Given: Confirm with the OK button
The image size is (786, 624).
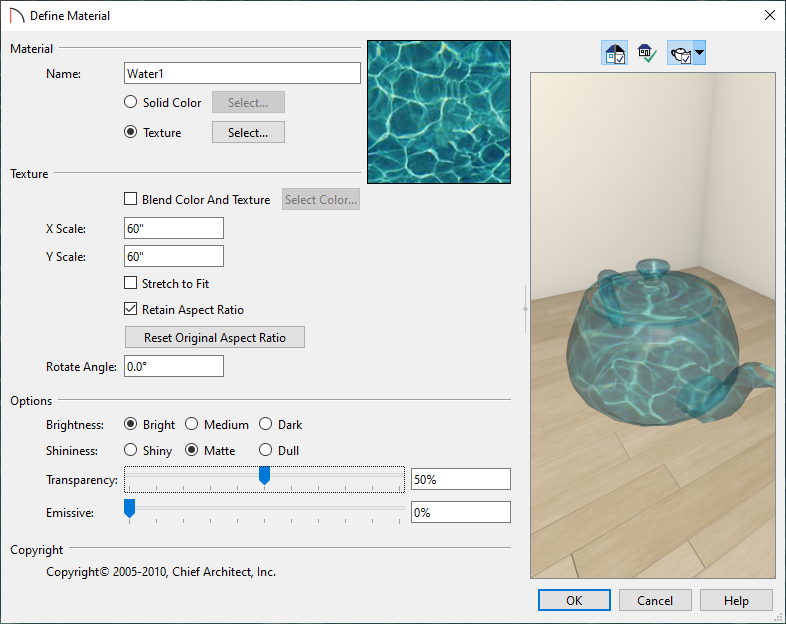Looking at the screenshot, I should [x=574, y=600].
